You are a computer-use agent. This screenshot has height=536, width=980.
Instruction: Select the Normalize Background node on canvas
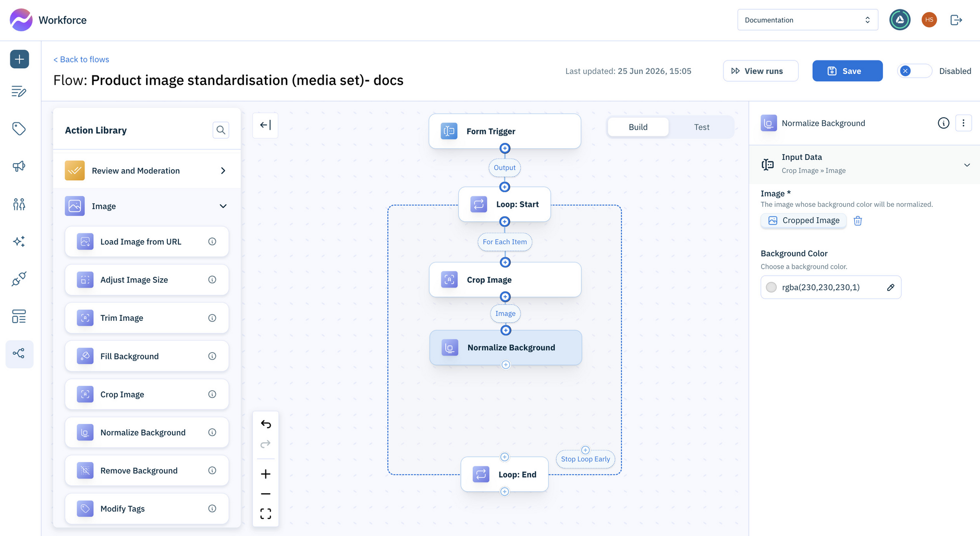point(506,347)
